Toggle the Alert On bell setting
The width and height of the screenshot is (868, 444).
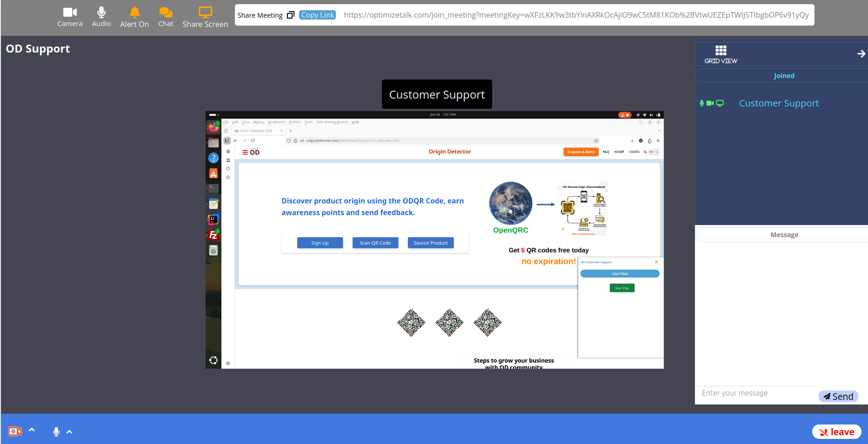pos(134,12)
